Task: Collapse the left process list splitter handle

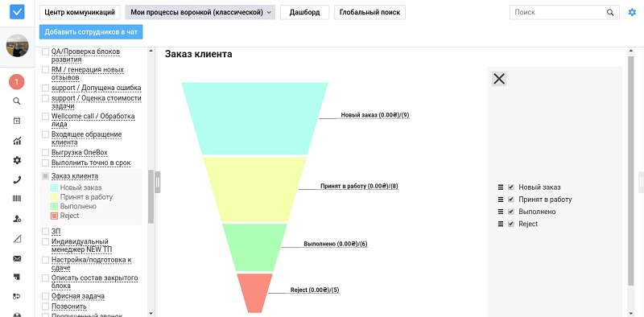Action: tap(158, 183)
